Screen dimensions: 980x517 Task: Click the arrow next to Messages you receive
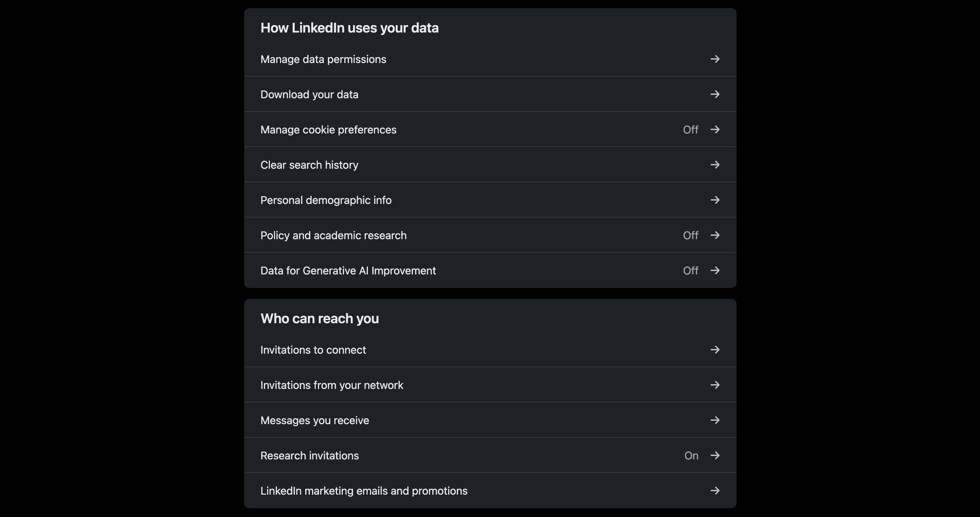[715, 420]
